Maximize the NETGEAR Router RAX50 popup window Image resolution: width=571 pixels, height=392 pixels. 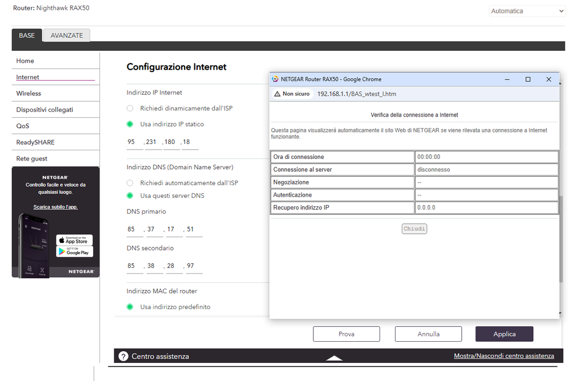pos(528,79)
